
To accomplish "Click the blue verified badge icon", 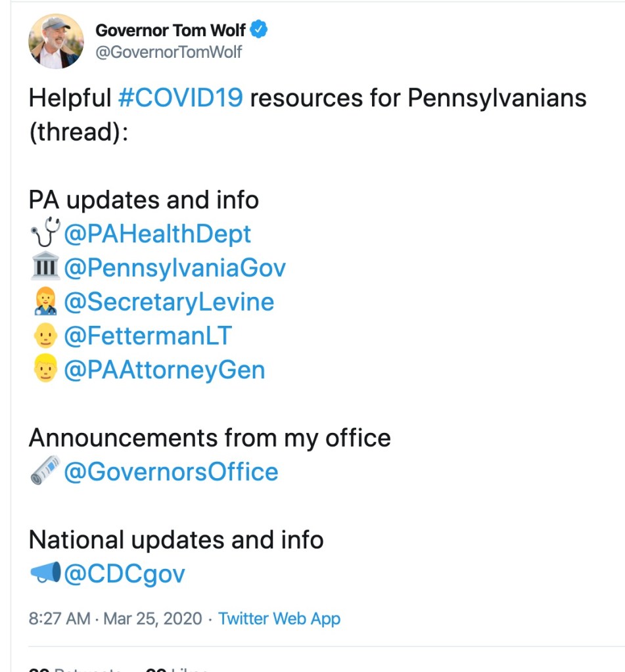I will click(260, 30).
